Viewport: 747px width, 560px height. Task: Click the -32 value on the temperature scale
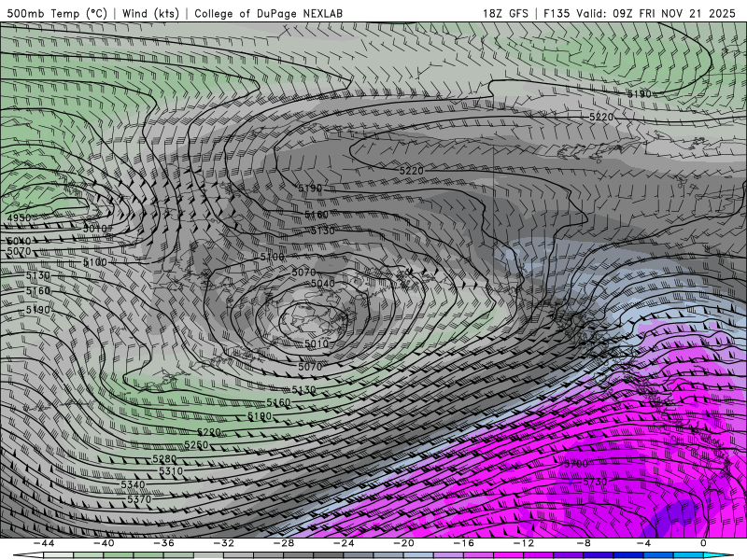tap(224, 543)
